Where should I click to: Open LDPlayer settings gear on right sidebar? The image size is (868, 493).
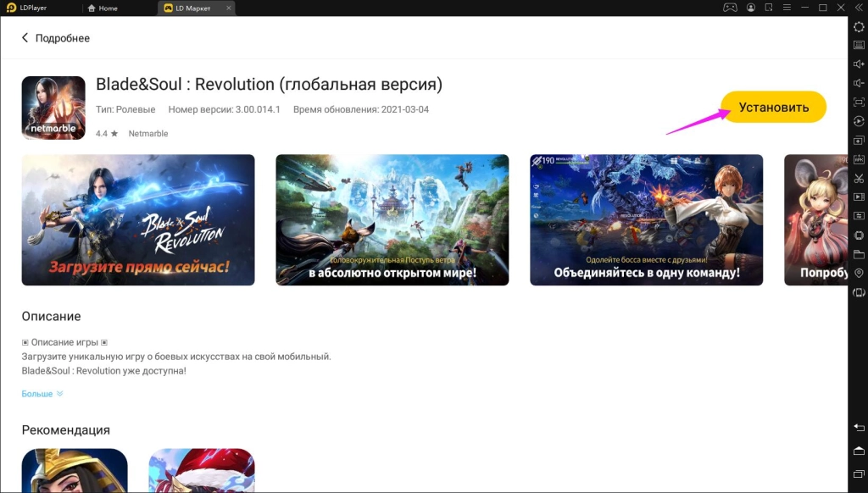[859, 26]
